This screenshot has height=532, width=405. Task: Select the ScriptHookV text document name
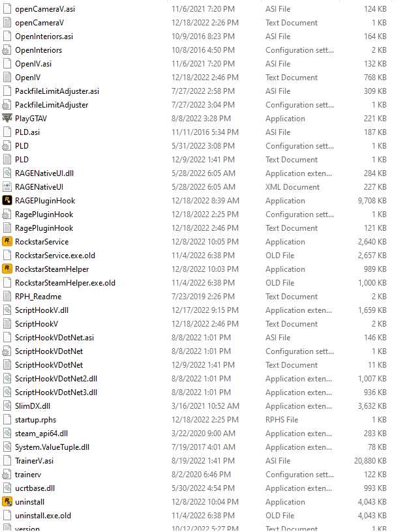click(x=37, y=324)
